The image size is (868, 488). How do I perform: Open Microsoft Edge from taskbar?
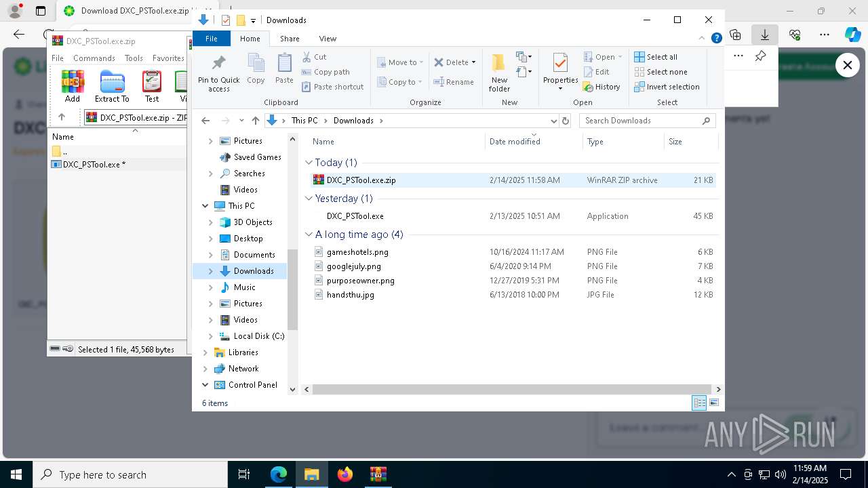coord(279,474)
